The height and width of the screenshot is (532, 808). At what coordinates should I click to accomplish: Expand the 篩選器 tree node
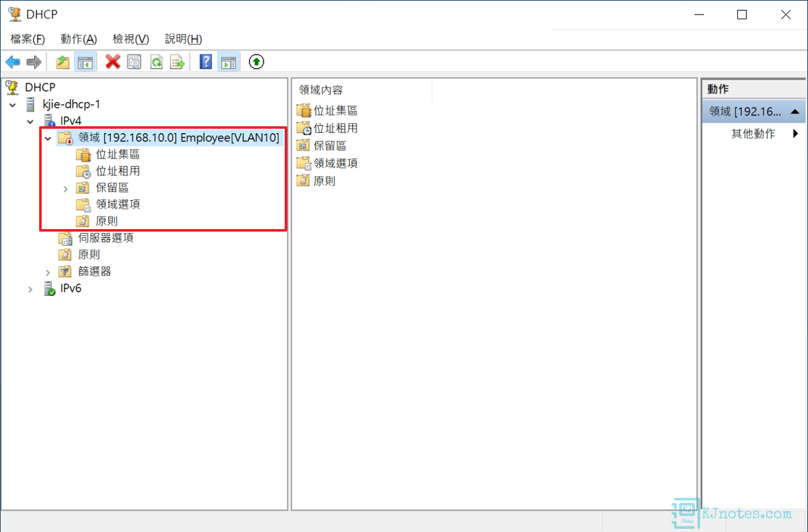(x=48, y=272)
